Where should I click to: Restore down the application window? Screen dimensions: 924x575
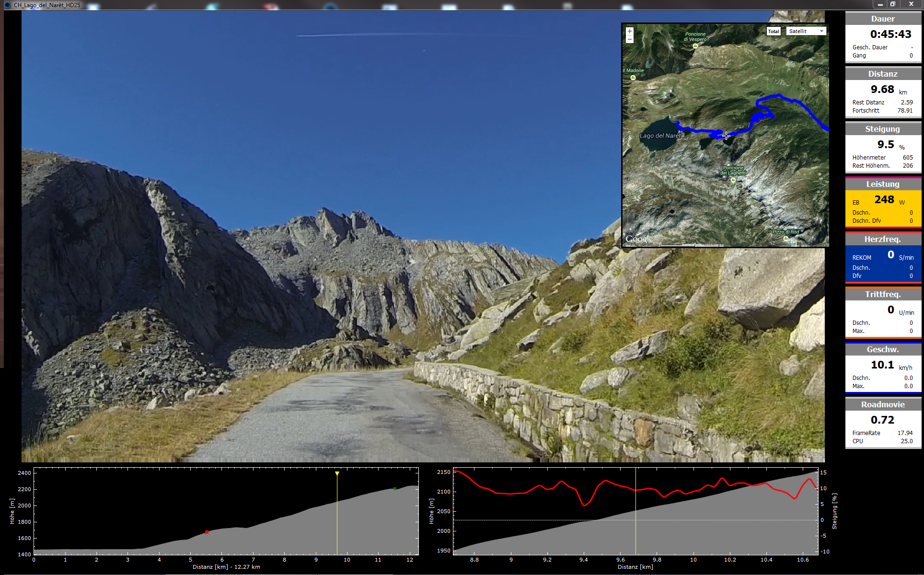tap(893, 4)
